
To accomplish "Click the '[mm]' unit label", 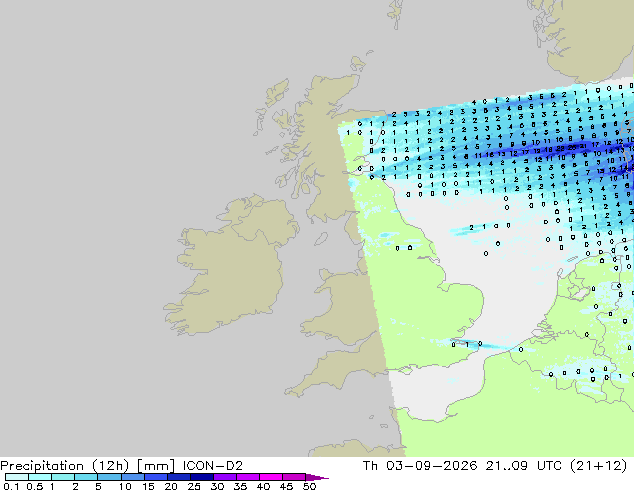I will coord(156,466).
